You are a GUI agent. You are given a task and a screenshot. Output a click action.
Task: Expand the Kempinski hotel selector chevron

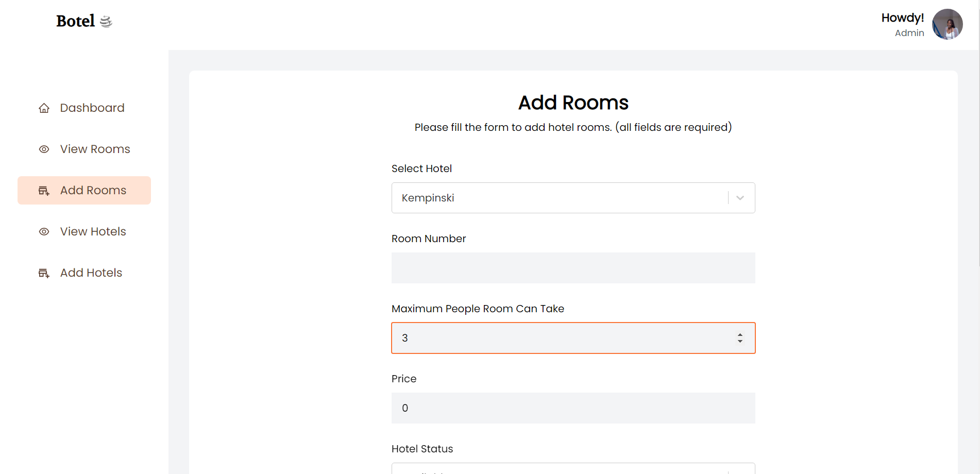(740, 198)
